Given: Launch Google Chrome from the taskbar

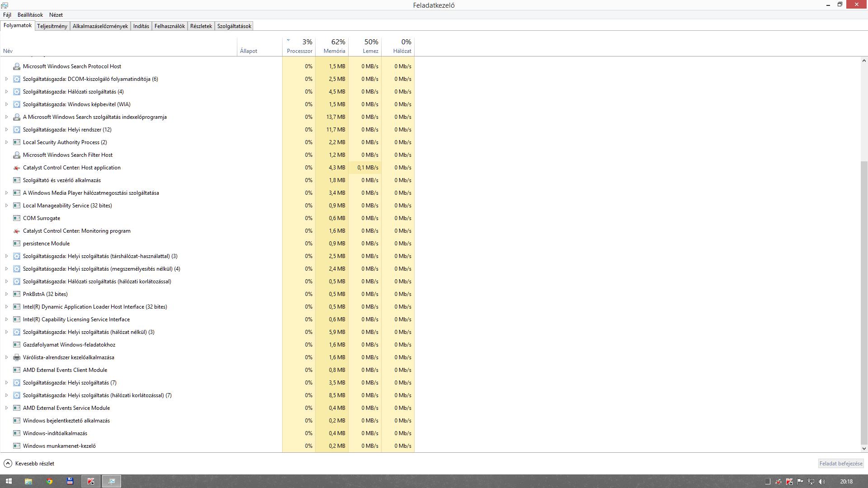Looking at the screenshot, I should 49,481.
